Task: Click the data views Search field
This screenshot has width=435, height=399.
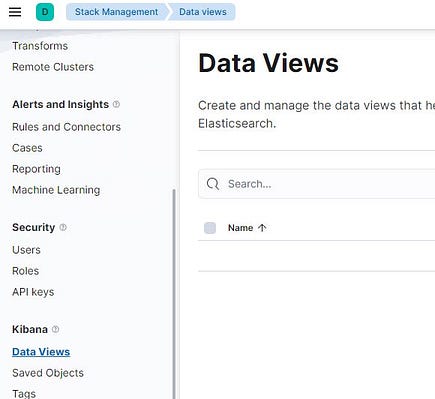Action: pyautogui.click(x=317, y=184)
